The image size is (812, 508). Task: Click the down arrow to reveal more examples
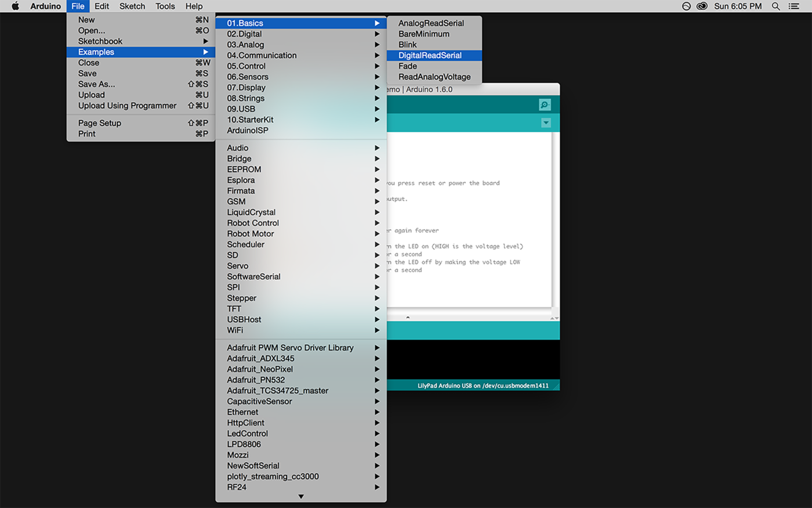[301, 497]
